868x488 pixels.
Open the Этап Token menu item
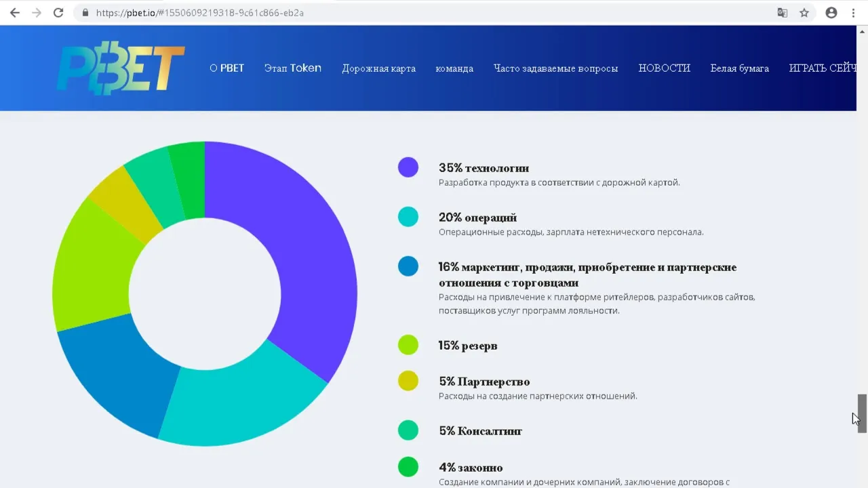pos(293,68)
